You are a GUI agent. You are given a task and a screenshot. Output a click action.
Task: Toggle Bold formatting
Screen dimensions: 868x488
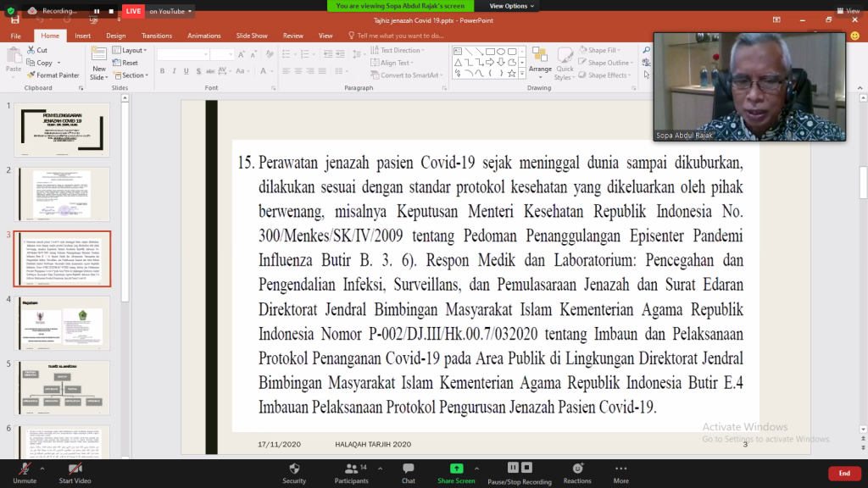click(162, 71)
